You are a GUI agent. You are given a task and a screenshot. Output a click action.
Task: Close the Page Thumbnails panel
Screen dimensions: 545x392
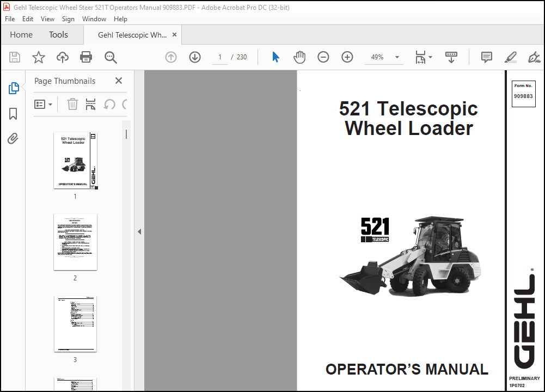119,81
